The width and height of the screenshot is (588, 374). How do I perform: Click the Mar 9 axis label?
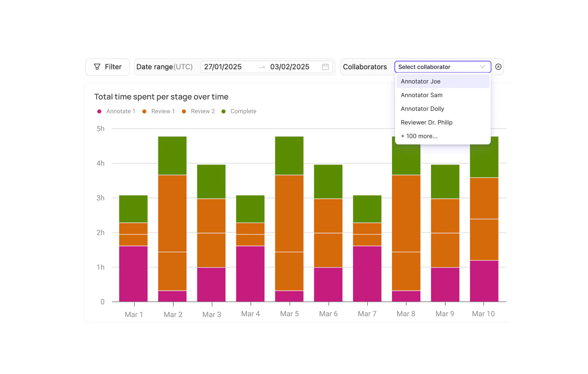(x=445, y=314)
